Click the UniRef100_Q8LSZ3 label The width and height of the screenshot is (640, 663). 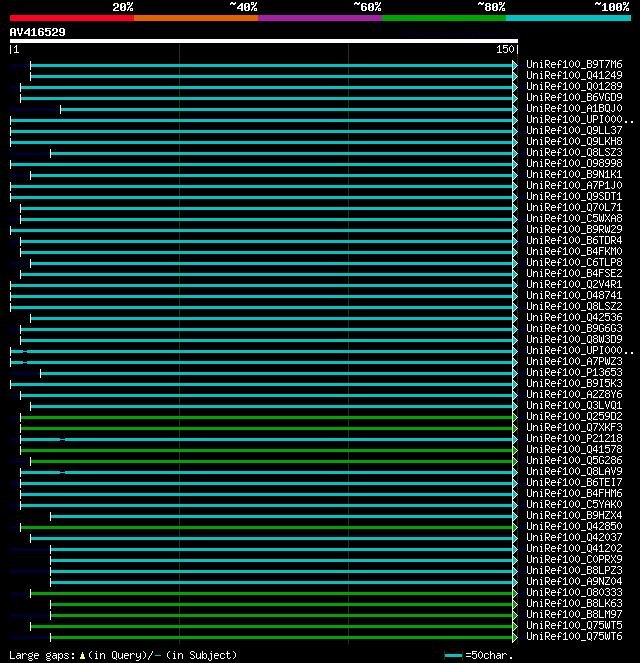coord(574,152)
